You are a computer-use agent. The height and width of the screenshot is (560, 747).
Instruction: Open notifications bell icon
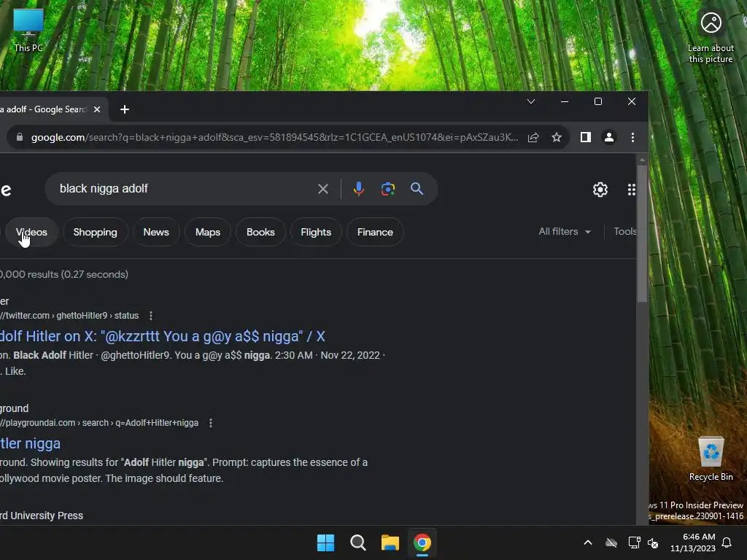pyautogui.click(x=727, y=542)
